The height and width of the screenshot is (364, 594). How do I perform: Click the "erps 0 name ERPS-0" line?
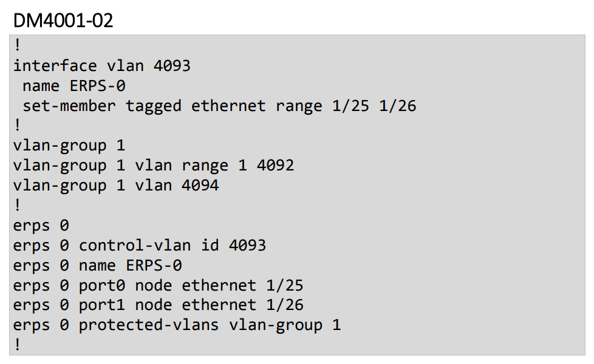(97, 265)
